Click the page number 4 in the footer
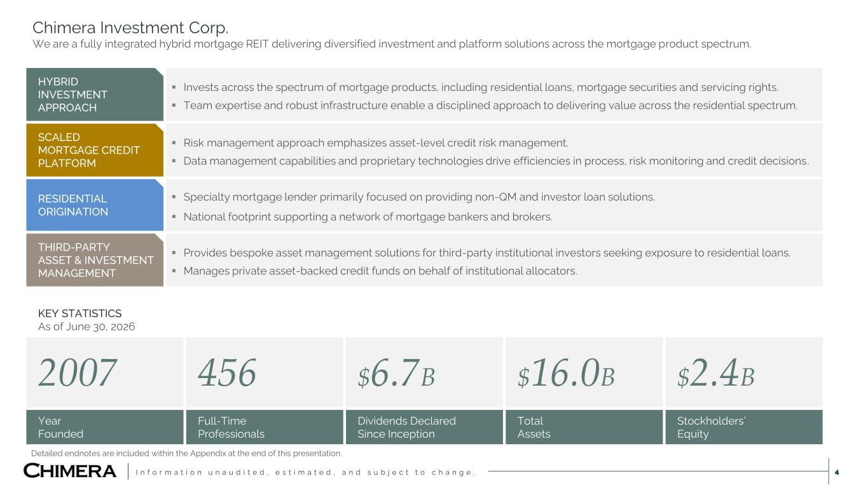 tap(837, 472)
